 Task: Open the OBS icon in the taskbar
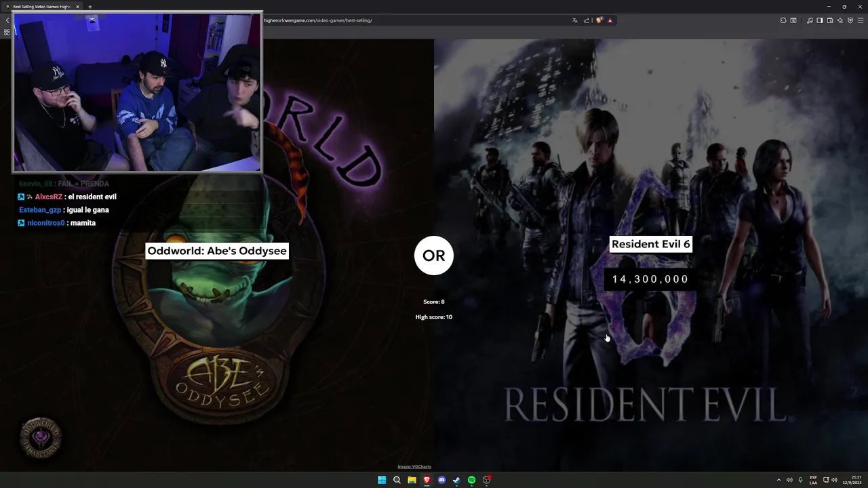pyautogui.click(x=487, y=480)
